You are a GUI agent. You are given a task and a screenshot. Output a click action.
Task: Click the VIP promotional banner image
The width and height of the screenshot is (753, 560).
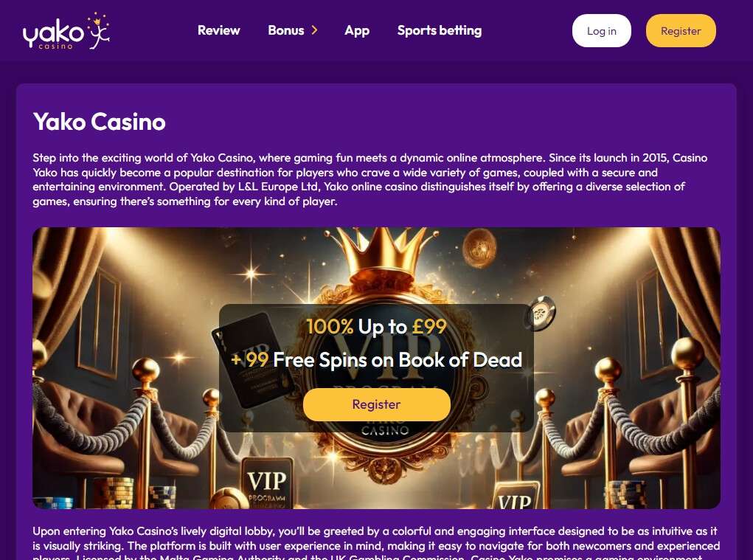click(x=376, y=368)
